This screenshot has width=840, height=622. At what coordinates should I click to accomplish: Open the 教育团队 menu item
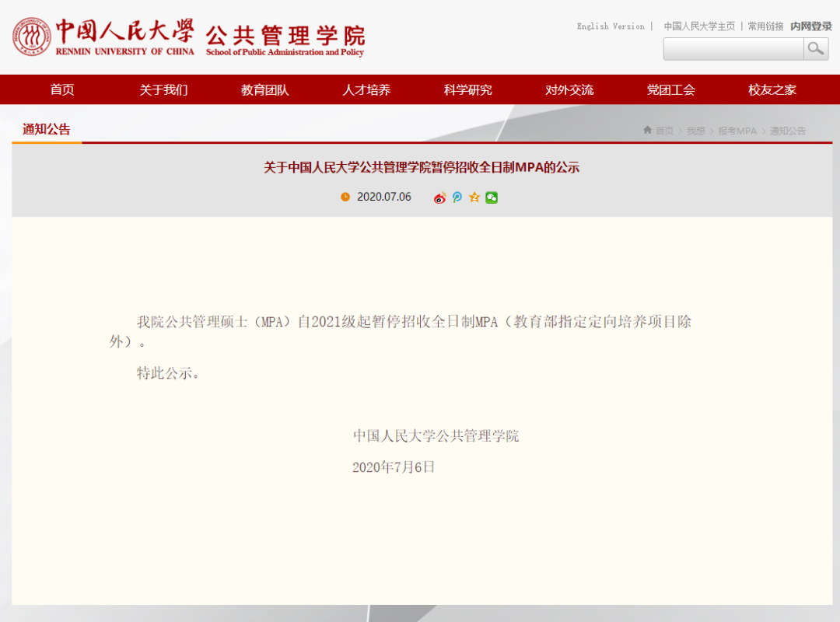coord(264,89)
